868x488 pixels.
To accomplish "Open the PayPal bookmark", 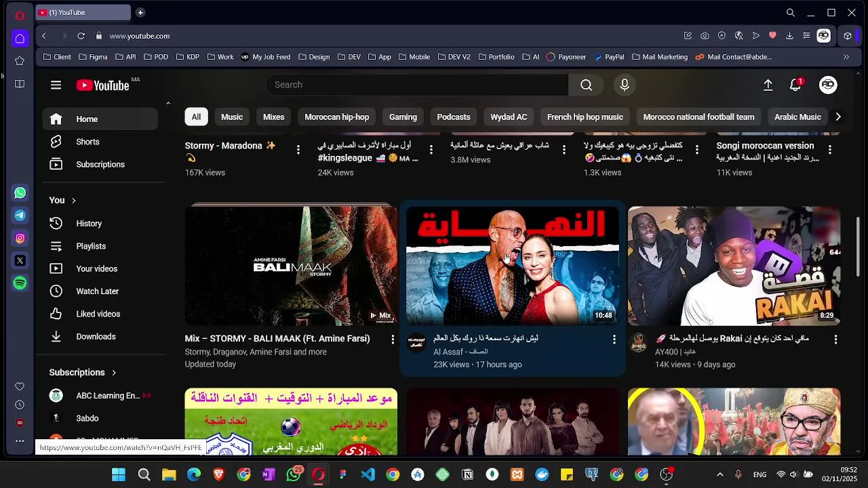I will [608, 57].
